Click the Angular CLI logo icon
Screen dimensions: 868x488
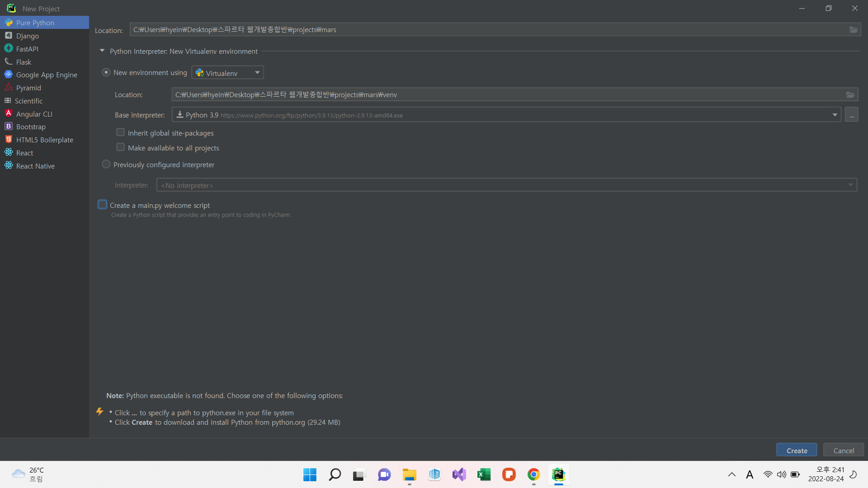click(x=9, y=113)
